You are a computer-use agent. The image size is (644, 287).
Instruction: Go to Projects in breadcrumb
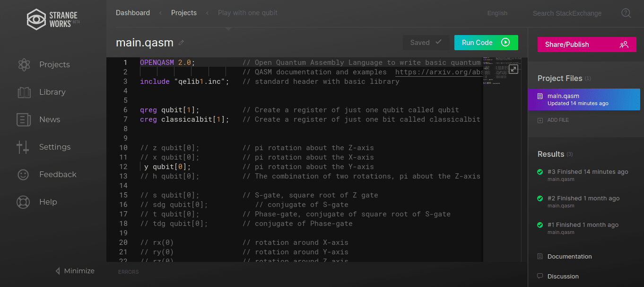[x=184, y=13]
